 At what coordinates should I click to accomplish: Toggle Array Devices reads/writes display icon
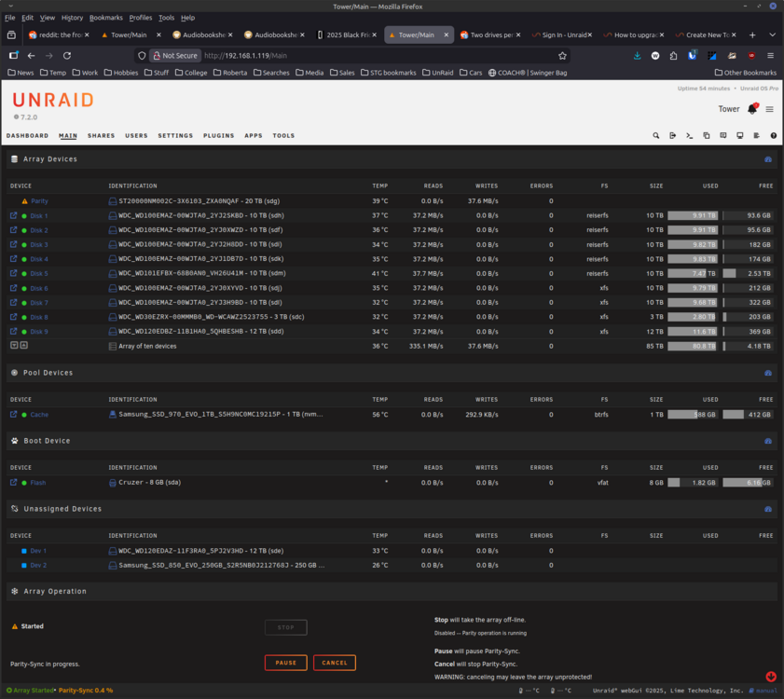768,159
